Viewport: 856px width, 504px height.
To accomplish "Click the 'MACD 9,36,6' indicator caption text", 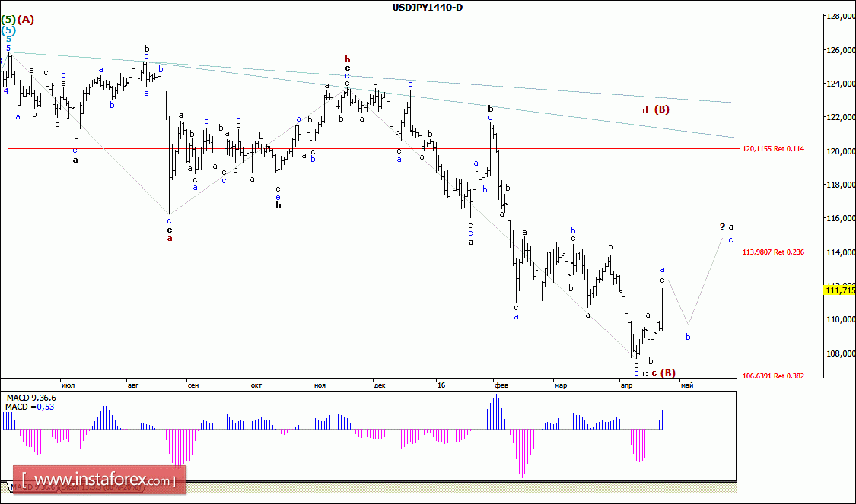I will (x=30, y=398).
